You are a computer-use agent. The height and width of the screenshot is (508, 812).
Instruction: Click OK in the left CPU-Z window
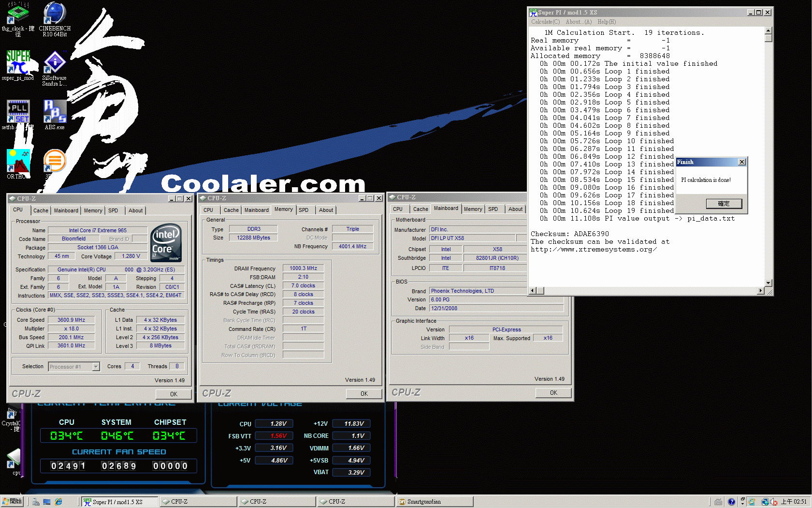point(174,394)
